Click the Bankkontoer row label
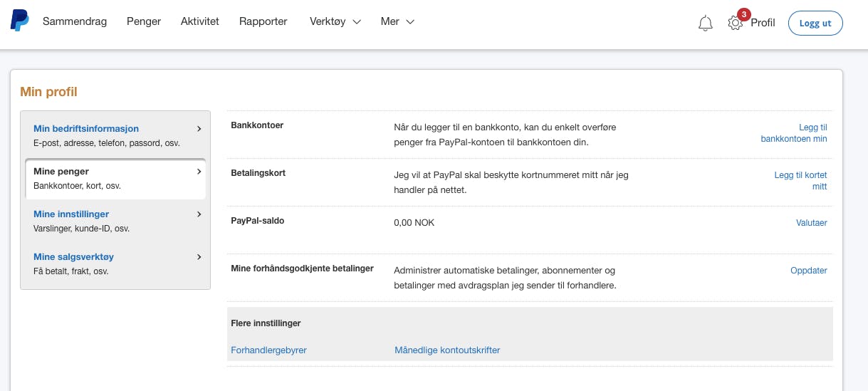 (257, 125)
